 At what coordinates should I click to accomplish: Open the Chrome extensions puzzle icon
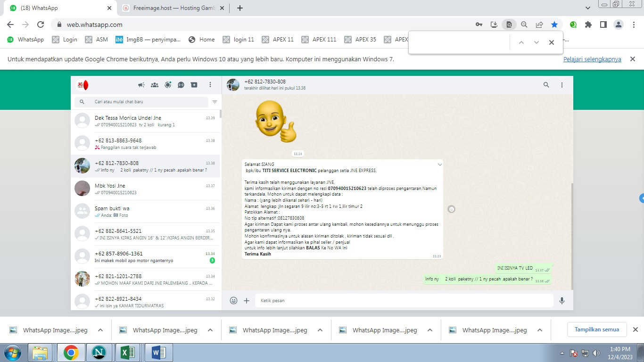(x=588, y=25)
